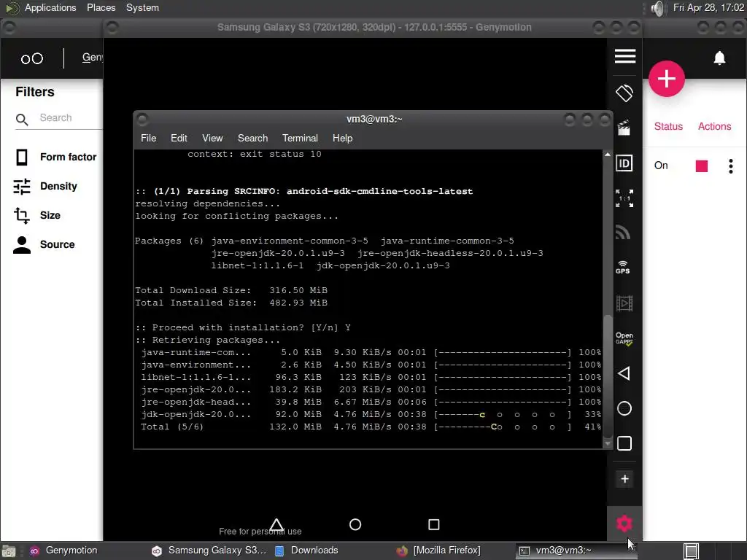The height and width of the screenshot is (560, 747).
Task: Click the terminal scrollbar thumb
Action: pos(607,376)
